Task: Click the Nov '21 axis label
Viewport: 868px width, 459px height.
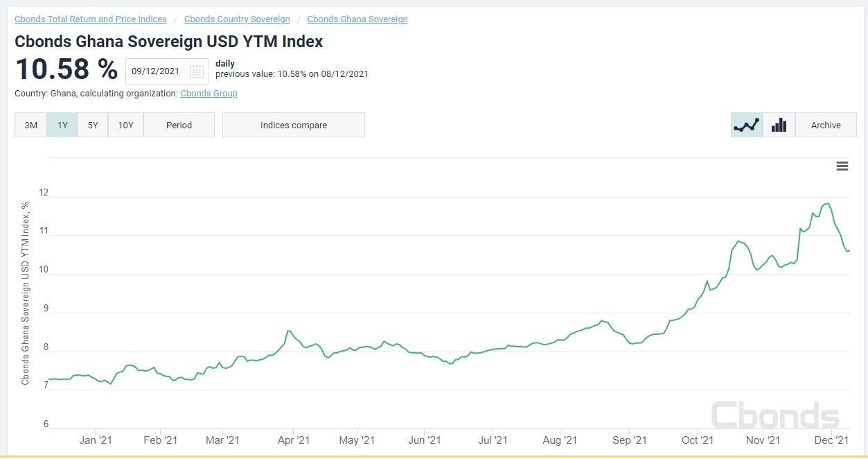Action: point(764,440)
